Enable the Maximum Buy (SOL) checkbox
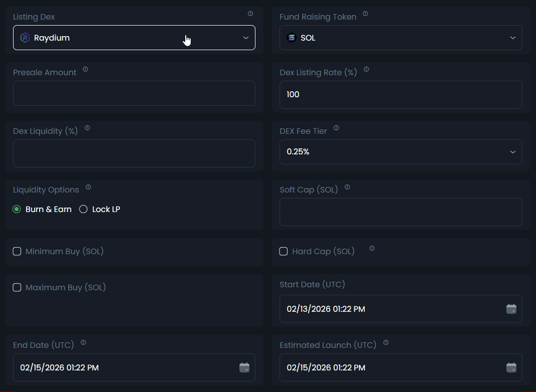The image size is (536, 392). (17, 287)
